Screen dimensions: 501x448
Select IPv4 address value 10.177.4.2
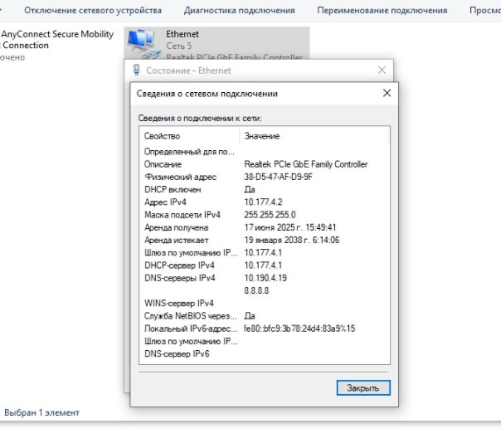pos(263,202)
